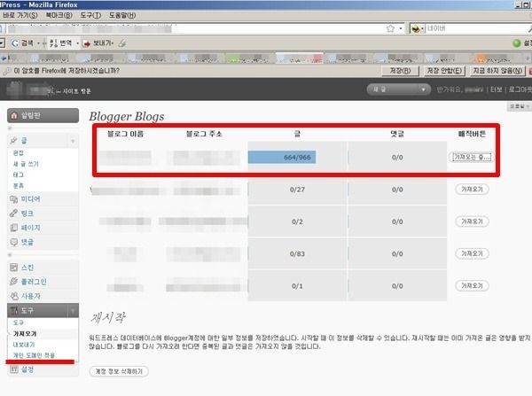The image size is (532, 396).
Task: Click the 사용자 users icon
Action: (14, 296)
